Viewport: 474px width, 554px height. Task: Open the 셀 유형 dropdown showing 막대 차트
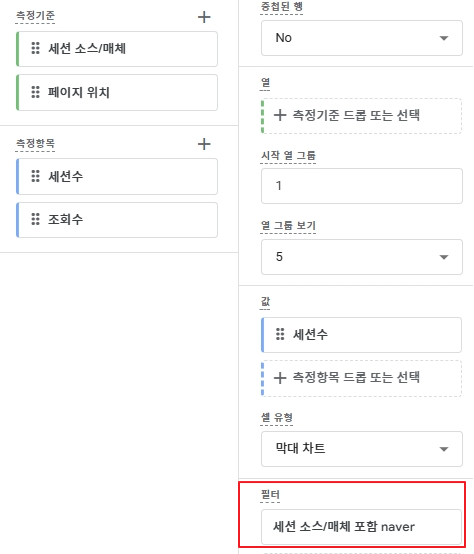click(362, 449)
